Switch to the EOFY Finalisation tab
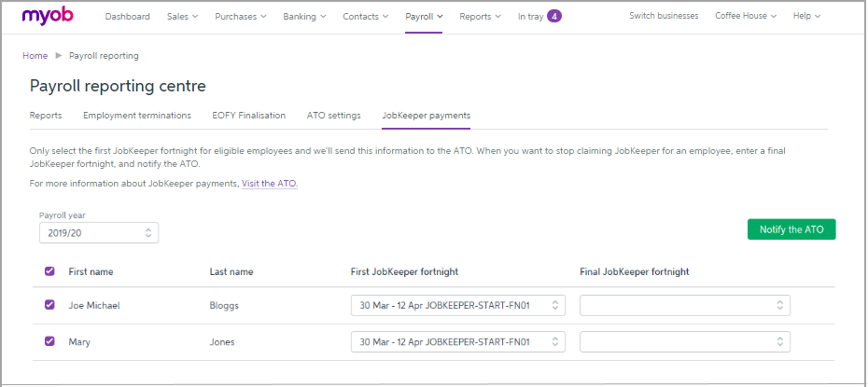The height and width of the screenshot is (387, 868). click(x=248, y=116)
